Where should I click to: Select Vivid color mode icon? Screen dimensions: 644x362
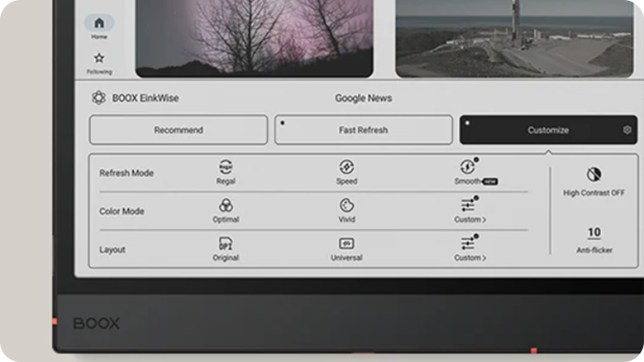[347, 206]
